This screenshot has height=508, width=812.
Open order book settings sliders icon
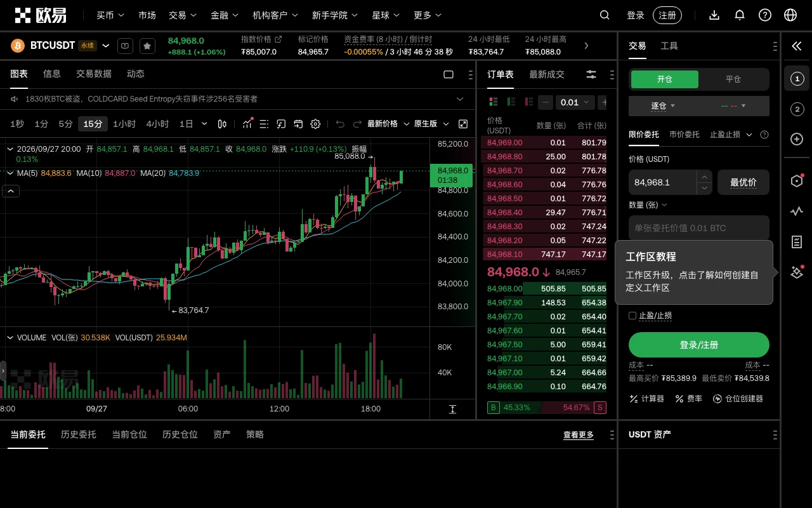(591, 74)
